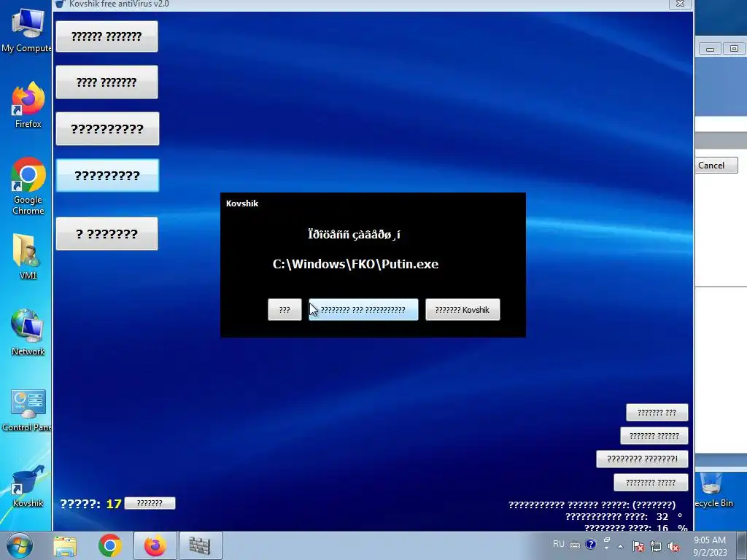Open the Google Chrome desktop shortcut
747x560 pixels.
click(x=28, y=186)
